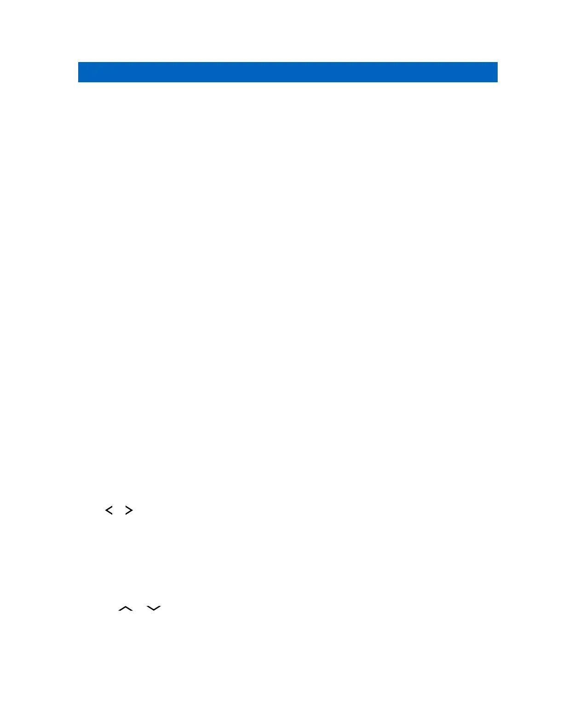Select the upward chevron arrow
The image size is (563, 728).
[x=126, y=608]
